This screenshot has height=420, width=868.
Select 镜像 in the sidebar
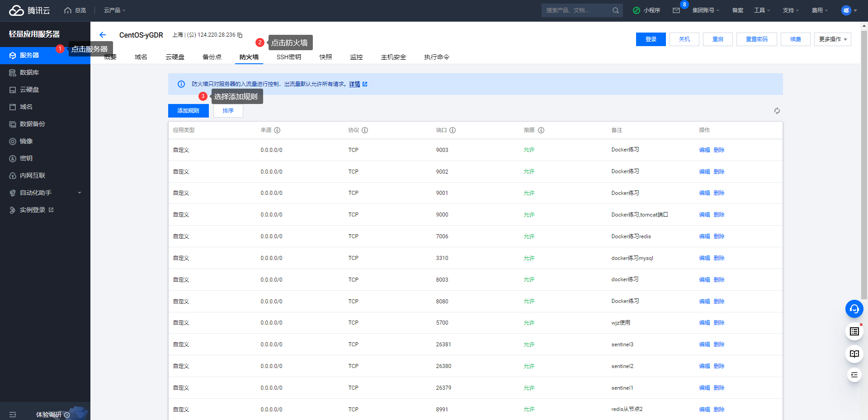(45, 141)
